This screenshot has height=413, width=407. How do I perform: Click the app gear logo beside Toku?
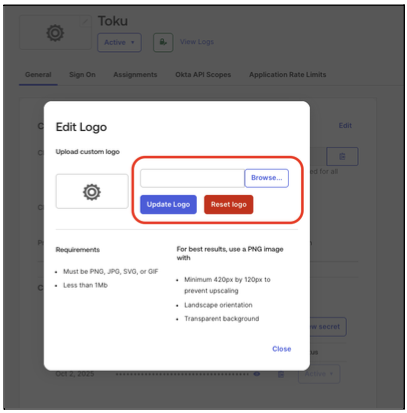click(55, 33)
